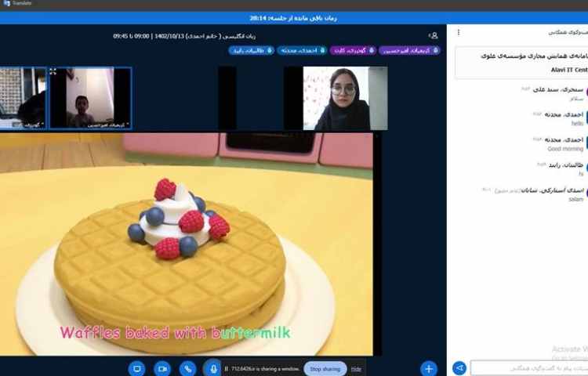Open the plus actions menu
Screen dimensions: 588x376
428,368
